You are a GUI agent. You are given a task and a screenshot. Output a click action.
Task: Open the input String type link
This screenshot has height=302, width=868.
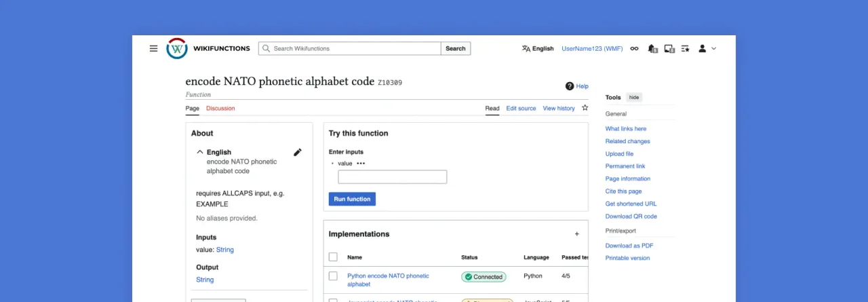tap(225, 250)
